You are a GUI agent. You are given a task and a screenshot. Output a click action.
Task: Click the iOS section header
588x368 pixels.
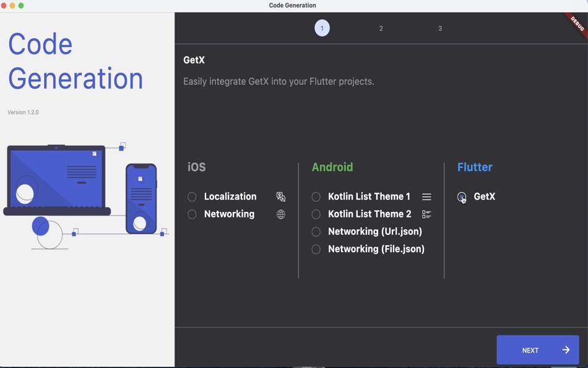196,167
